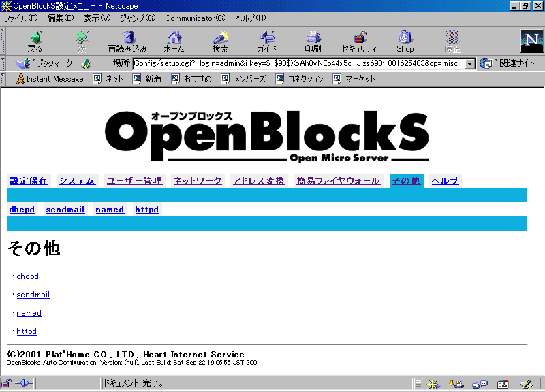Viewport: 545px width, 392px height.
Task: Open named link in the bulleted list
Action: (29, 313)
